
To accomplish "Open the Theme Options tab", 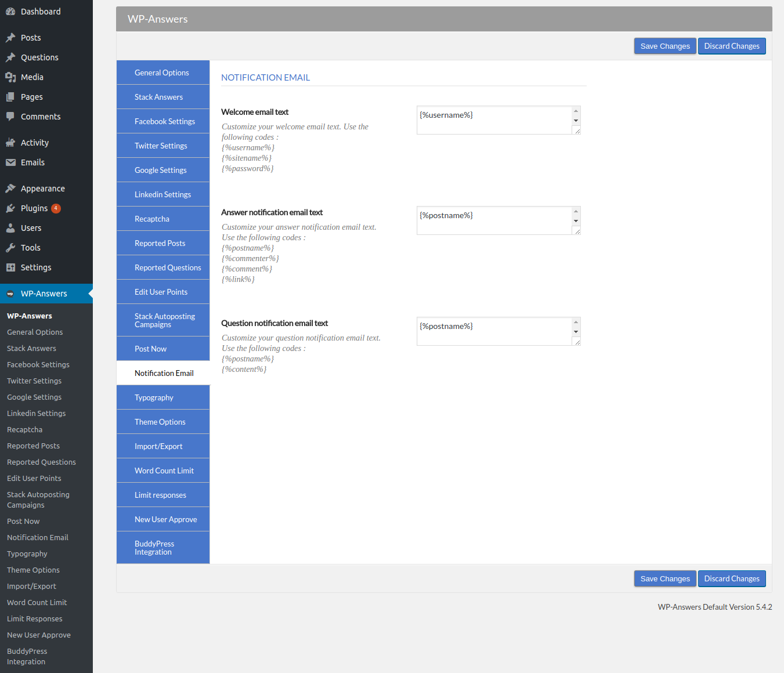I will pos(163,422).
